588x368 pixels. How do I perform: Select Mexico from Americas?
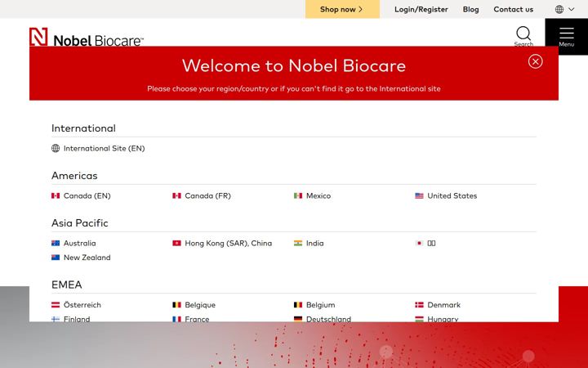point(318,195)
